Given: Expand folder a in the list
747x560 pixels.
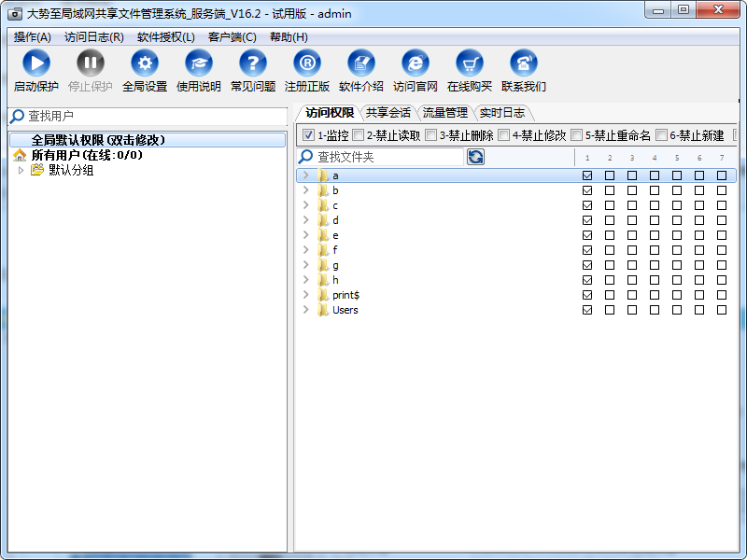Looking at the screenshot, I should [x=305, y=175].
